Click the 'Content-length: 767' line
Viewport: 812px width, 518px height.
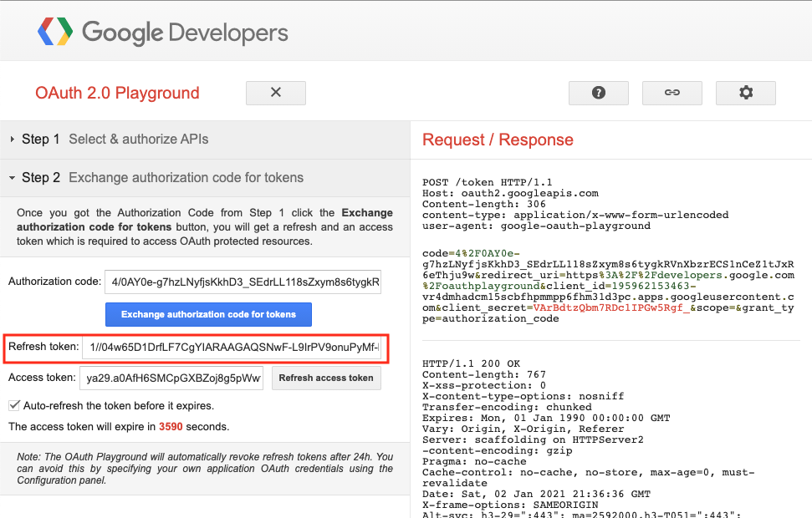pos(484,374)
